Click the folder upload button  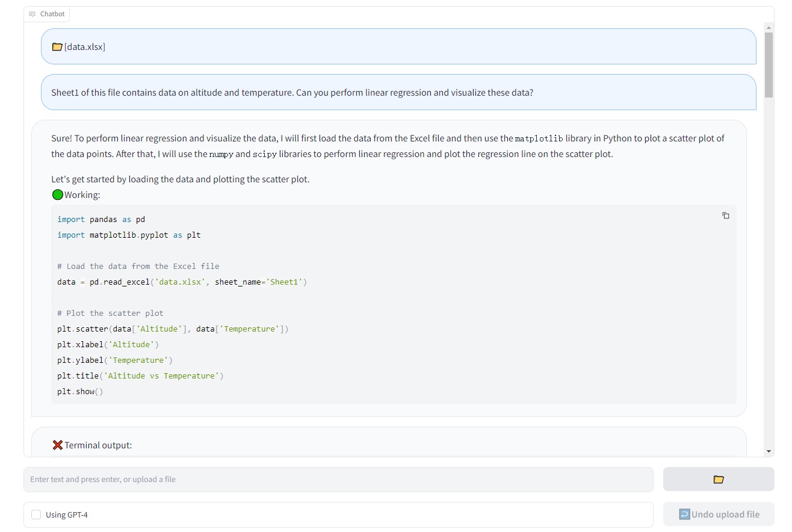coord(718,479)
